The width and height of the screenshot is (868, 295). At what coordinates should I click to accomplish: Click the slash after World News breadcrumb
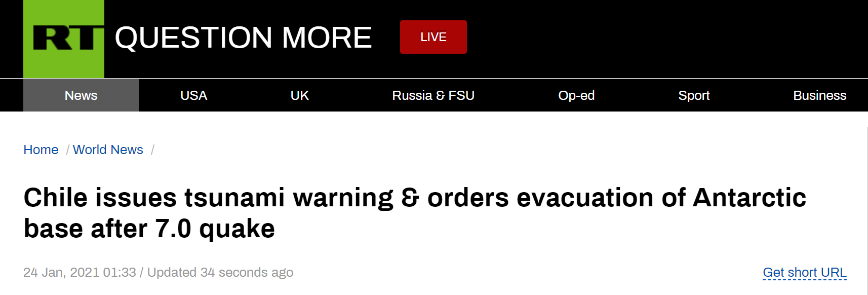[x=152, y=150]
